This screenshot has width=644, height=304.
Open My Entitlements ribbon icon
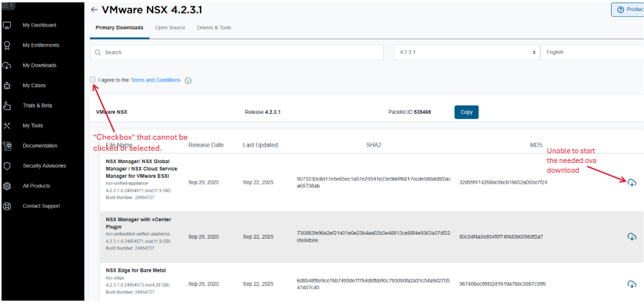pyautogui.click(x=7, y=45)
